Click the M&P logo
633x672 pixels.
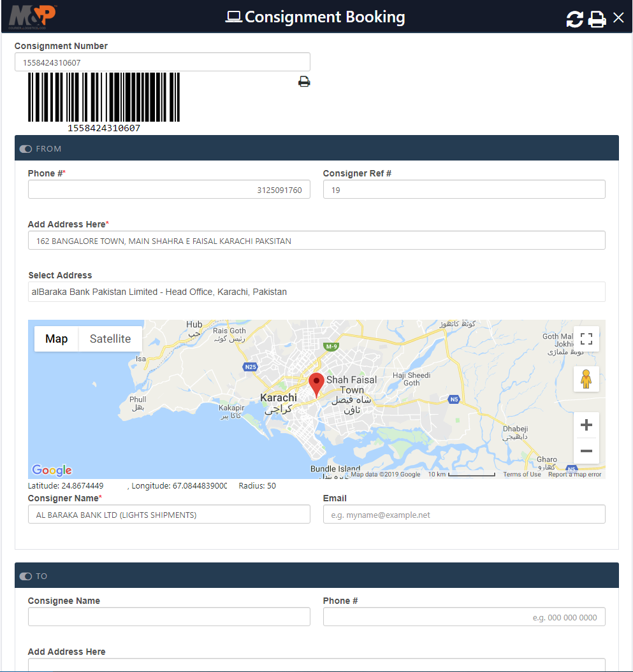click(x=33, y=17)
